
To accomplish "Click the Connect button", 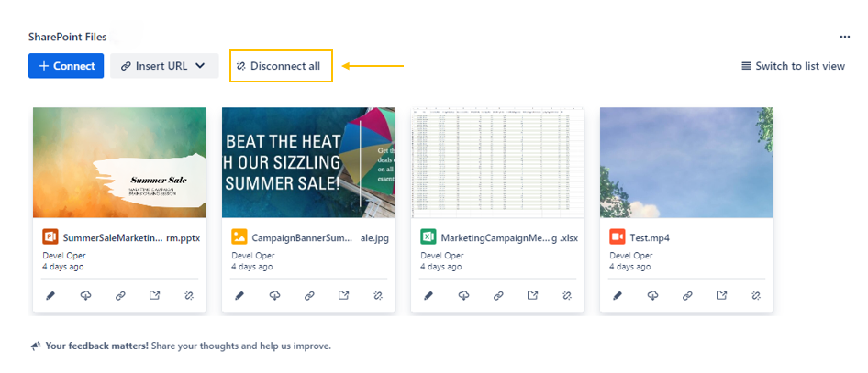I will (x=66, y=66).
